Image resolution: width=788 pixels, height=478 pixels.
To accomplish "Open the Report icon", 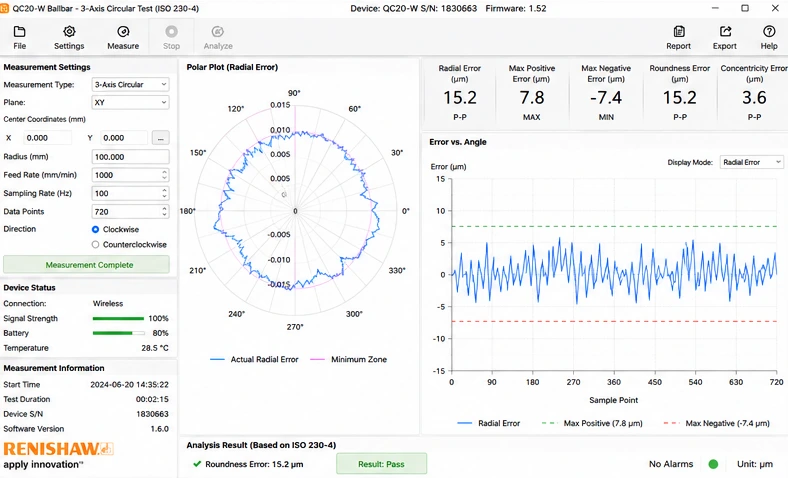I will click(679, 32).
